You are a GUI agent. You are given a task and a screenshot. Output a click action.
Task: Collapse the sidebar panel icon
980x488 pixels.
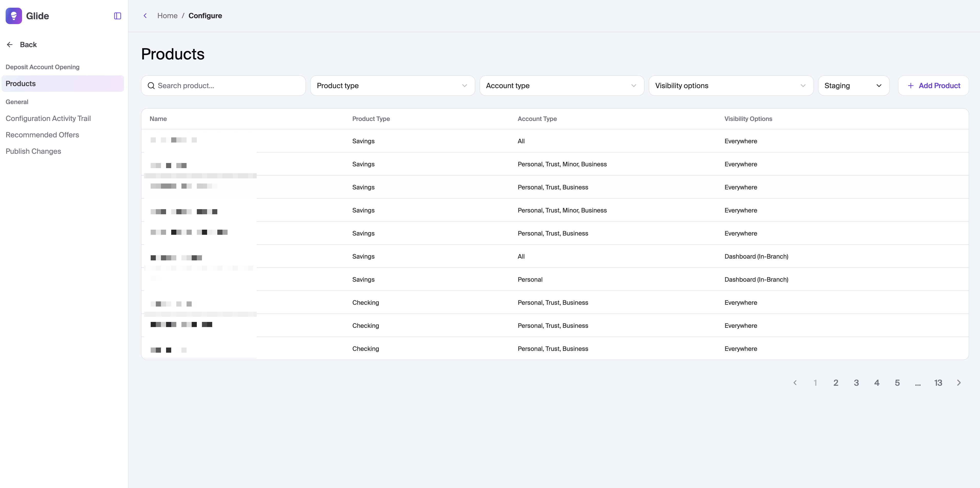(x=118, y=16)
